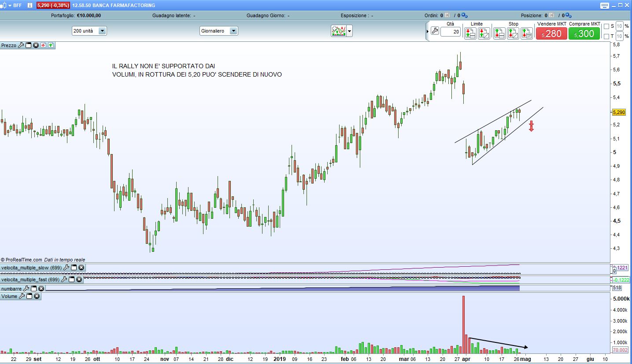Open trading toolbar wrench settings
The height and width of the screenshot is (364, 632).
click(435, 31)
